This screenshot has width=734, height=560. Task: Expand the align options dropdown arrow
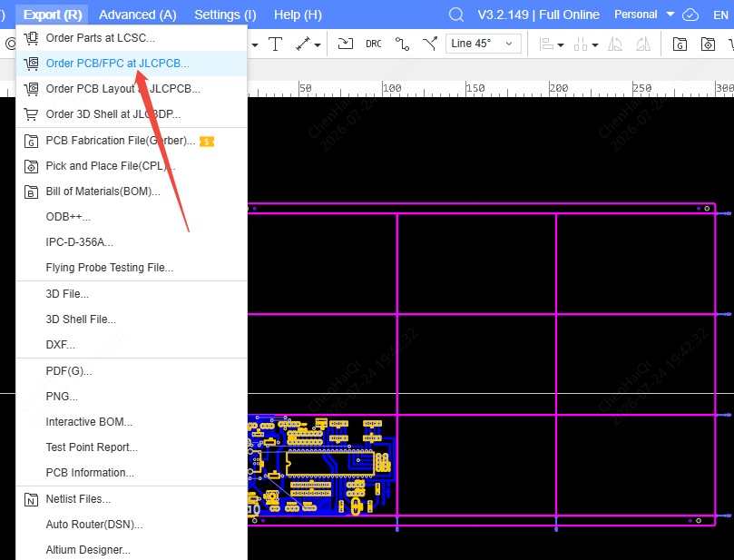561,45
